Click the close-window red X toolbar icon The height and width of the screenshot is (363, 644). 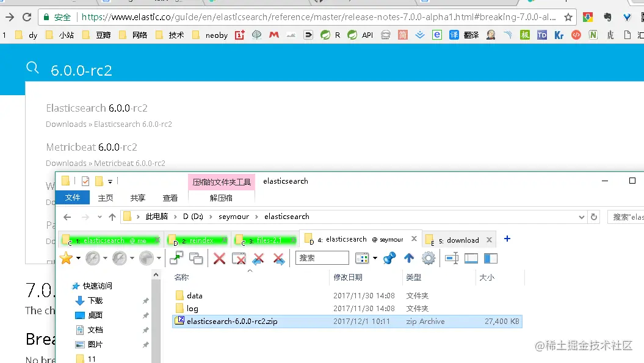(x=239, y=258)
